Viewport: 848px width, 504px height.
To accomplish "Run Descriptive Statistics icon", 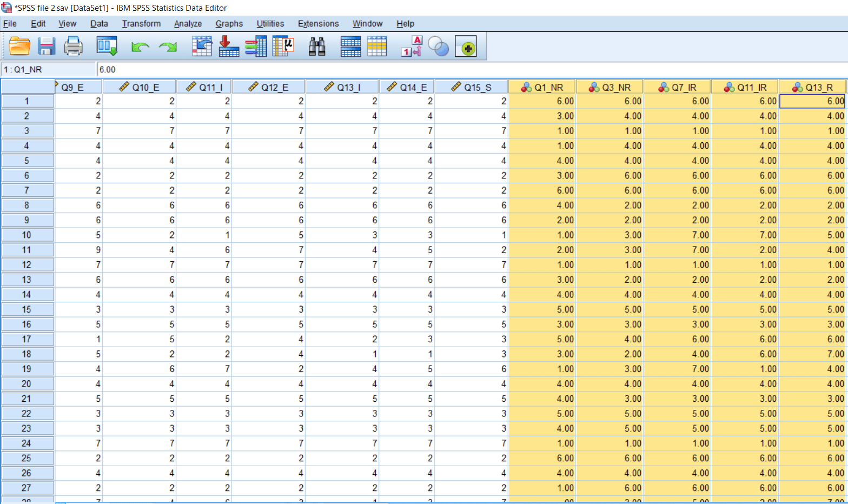I will coord(283,47).
